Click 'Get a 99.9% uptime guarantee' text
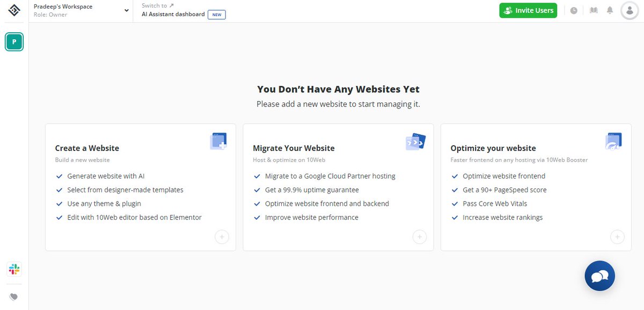644x310 pixels. coord(312,190)
